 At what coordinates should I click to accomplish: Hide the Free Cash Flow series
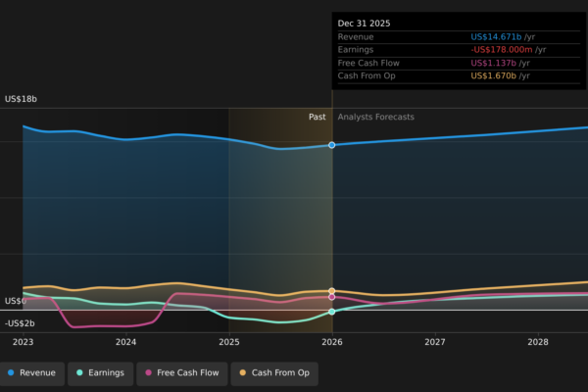pyautogui.click(x=185, y=372)
